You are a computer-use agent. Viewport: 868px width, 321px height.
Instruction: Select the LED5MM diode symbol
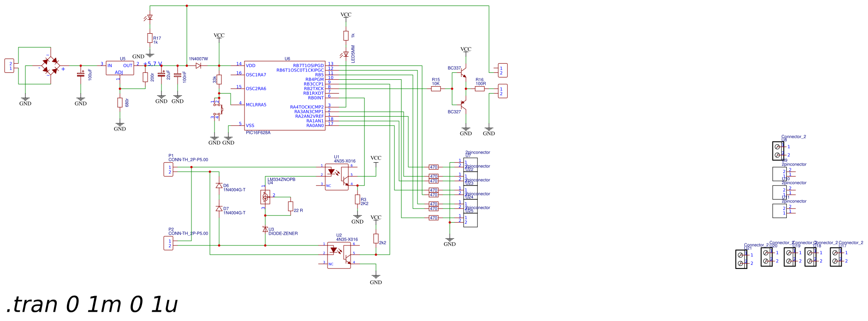346,54
